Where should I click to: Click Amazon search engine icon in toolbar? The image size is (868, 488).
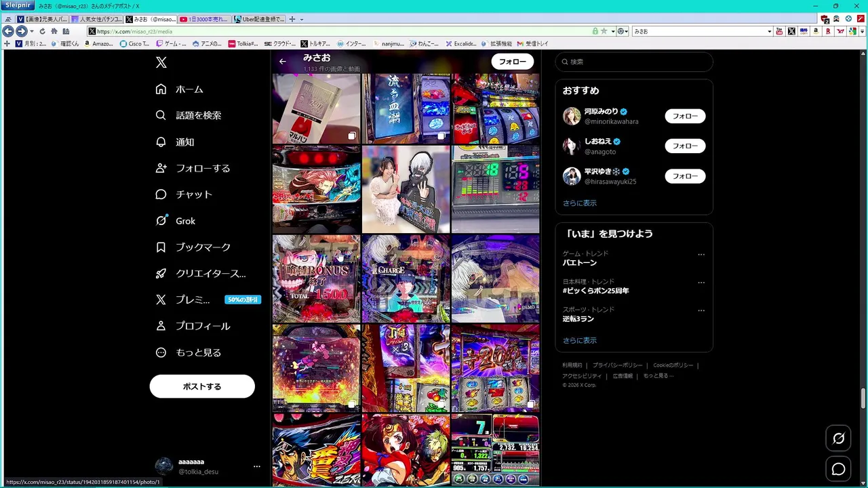click(816, 31)
